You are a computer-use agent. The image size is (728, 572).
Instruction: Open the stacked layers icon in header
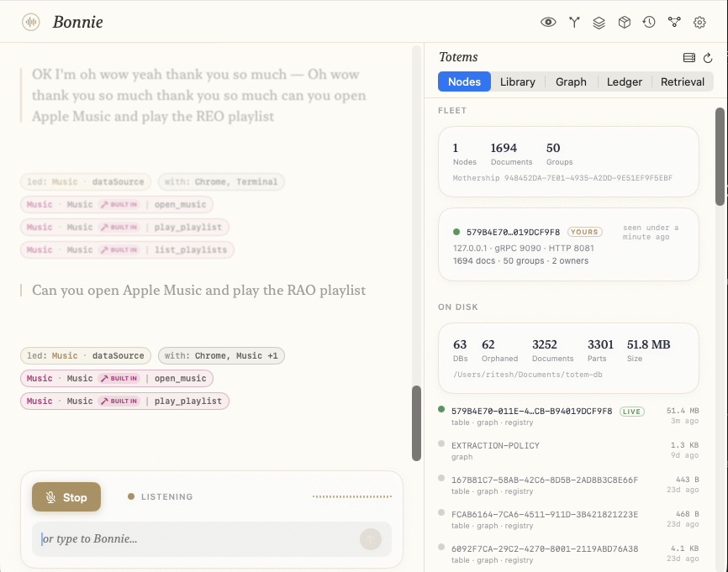(599, 23)
